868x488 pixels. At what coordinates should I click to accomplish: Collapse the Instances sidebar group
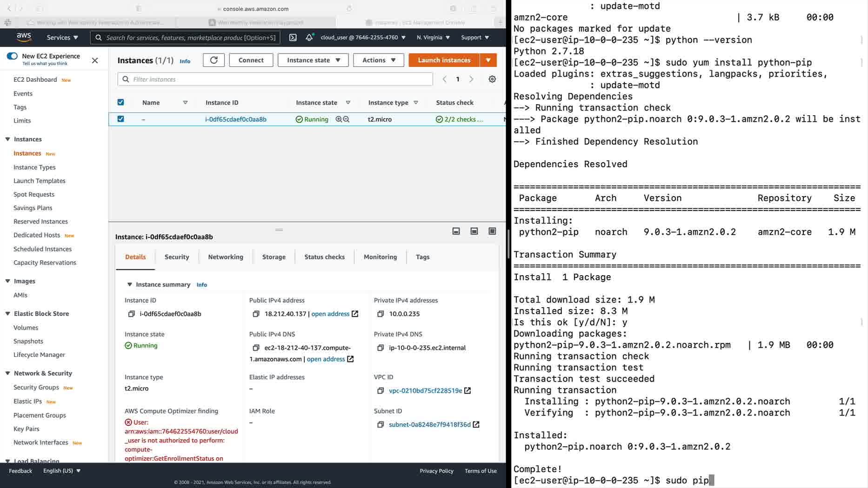point(7,139)
